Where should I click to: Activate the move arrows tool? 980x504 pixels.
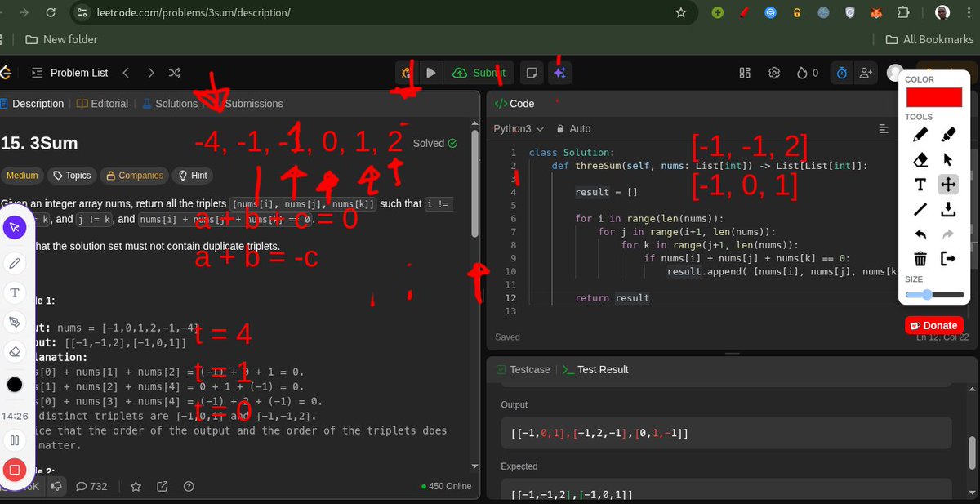(948, 185)
